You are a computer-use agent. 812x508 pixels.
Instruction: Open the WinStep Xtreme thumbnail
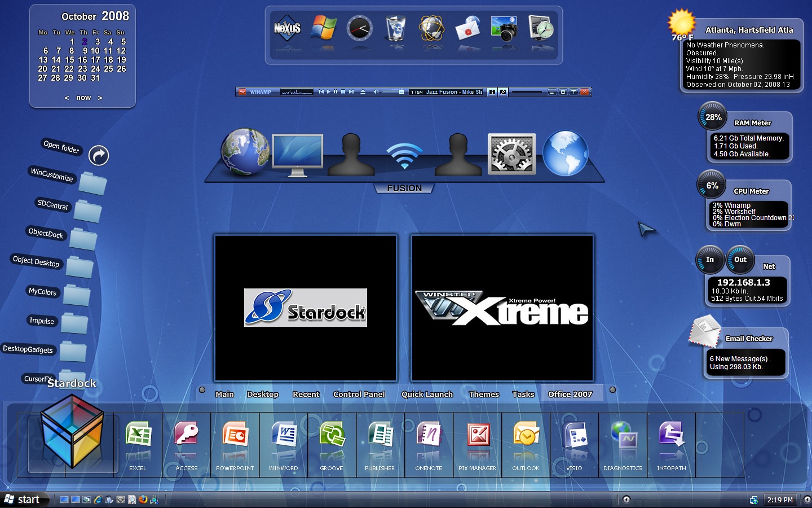502,308
